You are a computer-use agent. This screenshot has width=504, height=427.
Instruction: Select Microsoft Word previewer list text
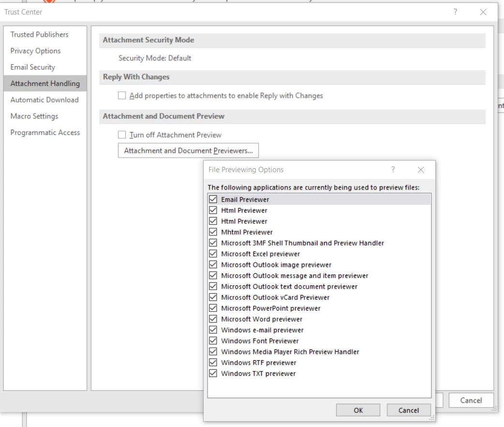tap(262, 319)
